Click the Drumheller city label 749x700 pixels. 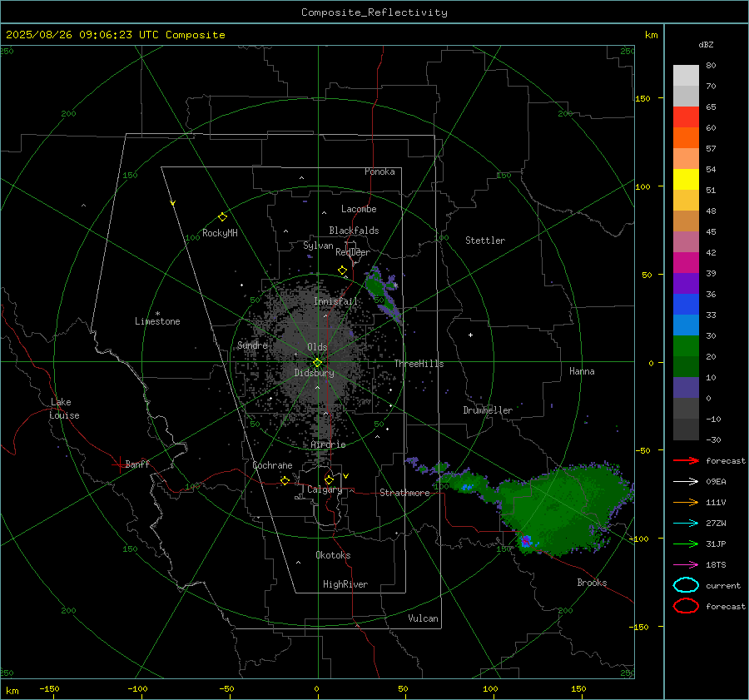click(488, 410)
